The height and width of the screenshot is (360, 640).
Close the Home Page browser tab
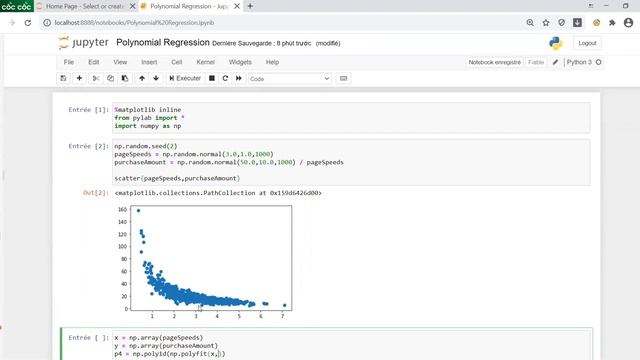tap(132, 6)
